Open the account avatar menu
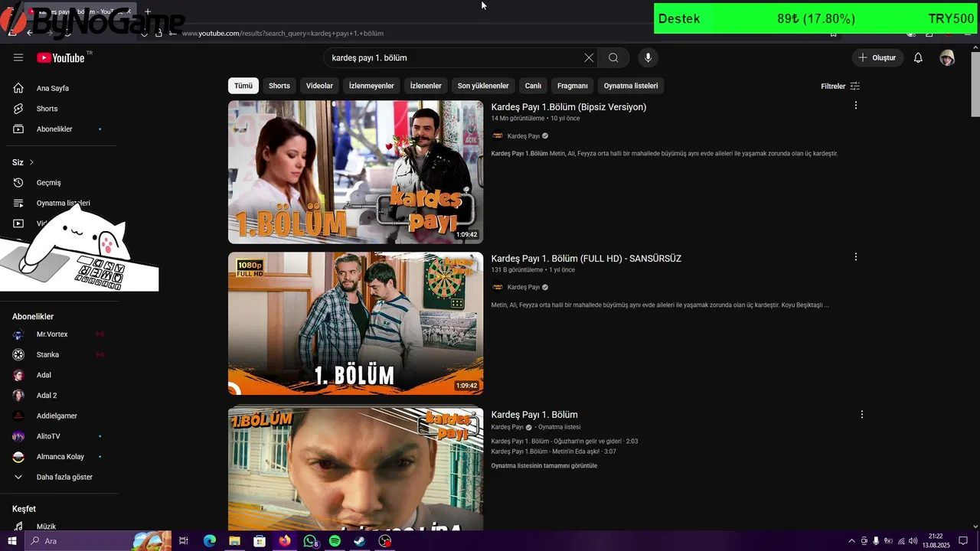Viewport: 980px width, 551px height. (x=947, y=57)
